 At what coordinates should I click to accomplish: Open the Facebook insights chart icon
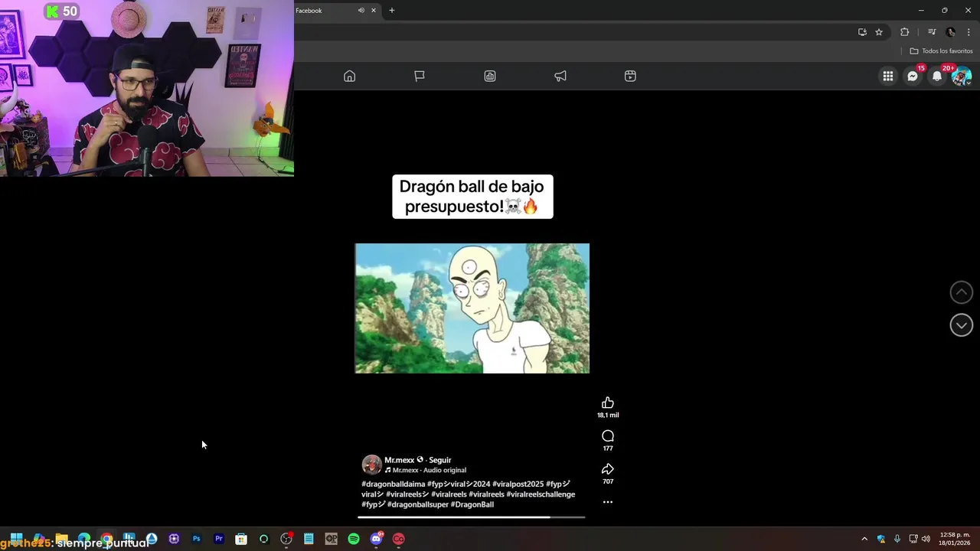click(490, 76)
